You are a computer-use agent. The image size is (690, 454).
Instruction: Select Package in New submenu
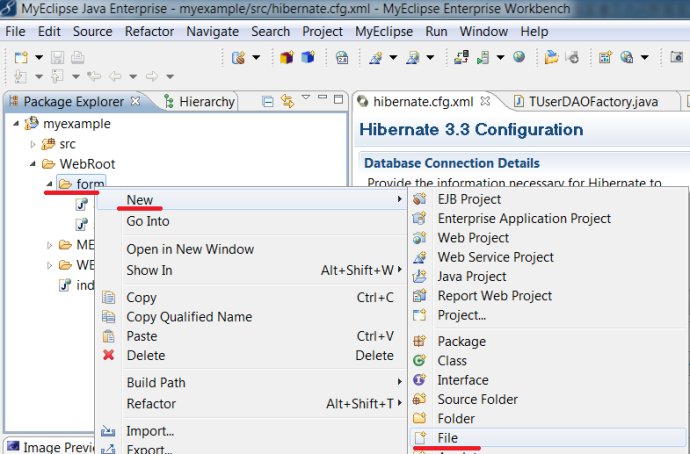pos(548,341)
